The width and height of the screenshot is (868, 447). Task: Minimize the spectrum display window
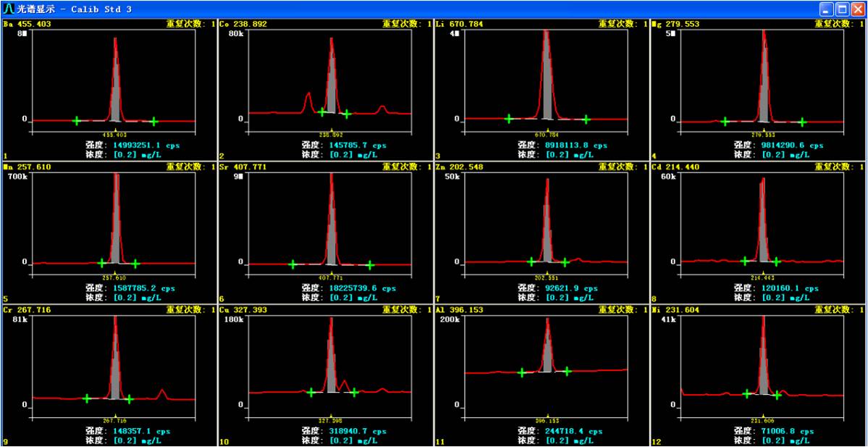pos(826,9)
